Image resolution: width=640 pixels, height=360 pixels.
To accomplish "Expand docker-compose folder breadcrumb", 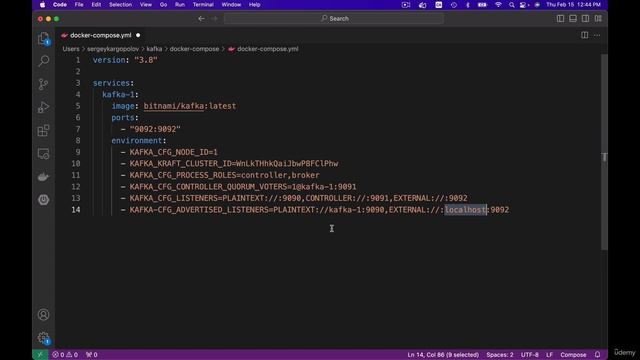I will point(194,49).
